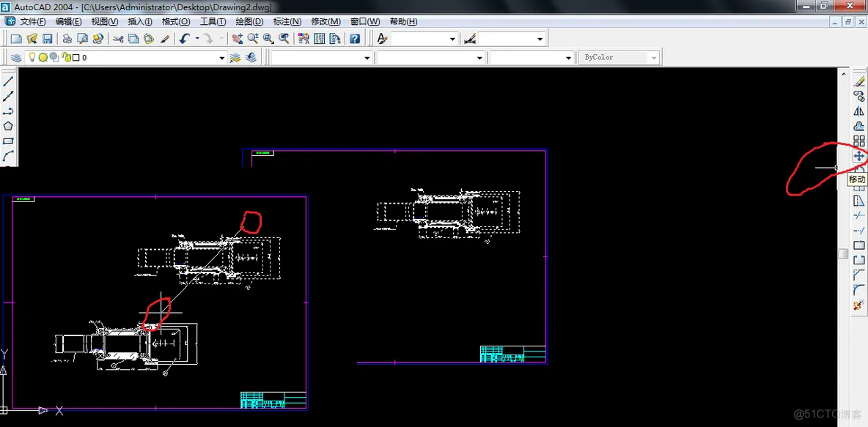Activate Zoom Window tool
This screenshot has height=427, width=868.
click(268, 39)
